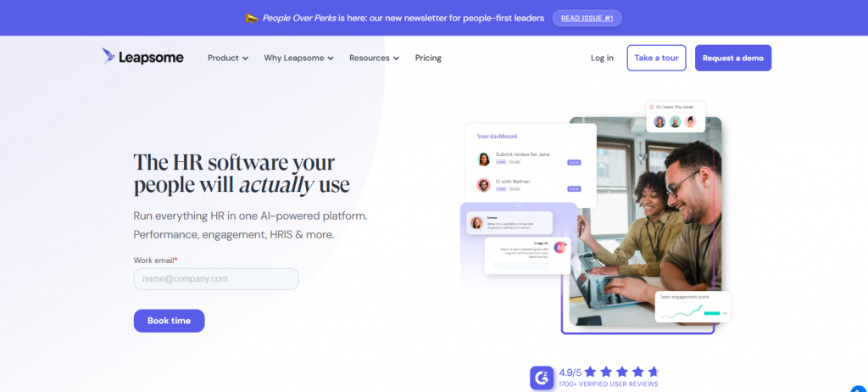Click the Read Issue #1 button

[587, 18]
